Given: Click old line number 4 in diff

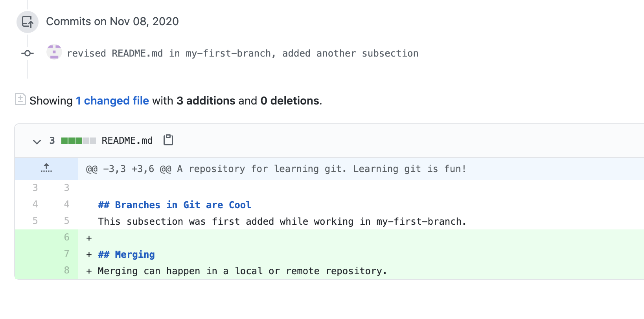Looking at the screenshot, I should coord(35,204).
